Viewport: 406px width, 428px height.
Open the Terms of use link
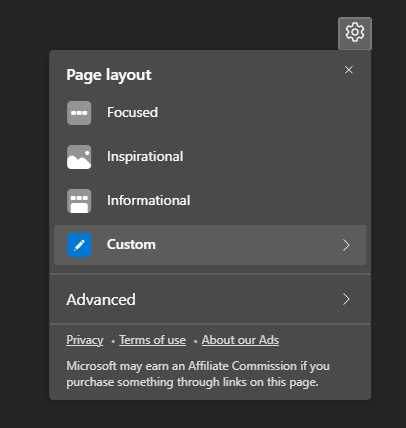(x=152, y=340)
